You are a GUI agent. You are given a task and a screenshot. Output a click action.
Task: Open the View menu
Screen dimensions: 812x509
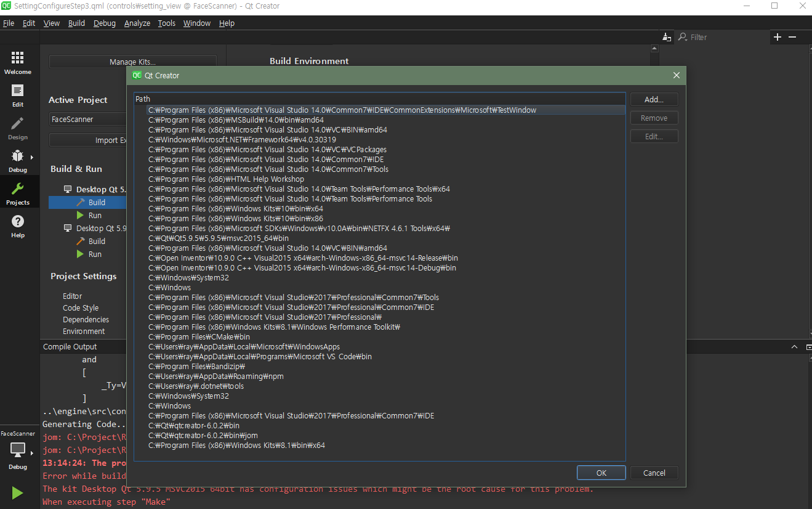coord(52,23)
